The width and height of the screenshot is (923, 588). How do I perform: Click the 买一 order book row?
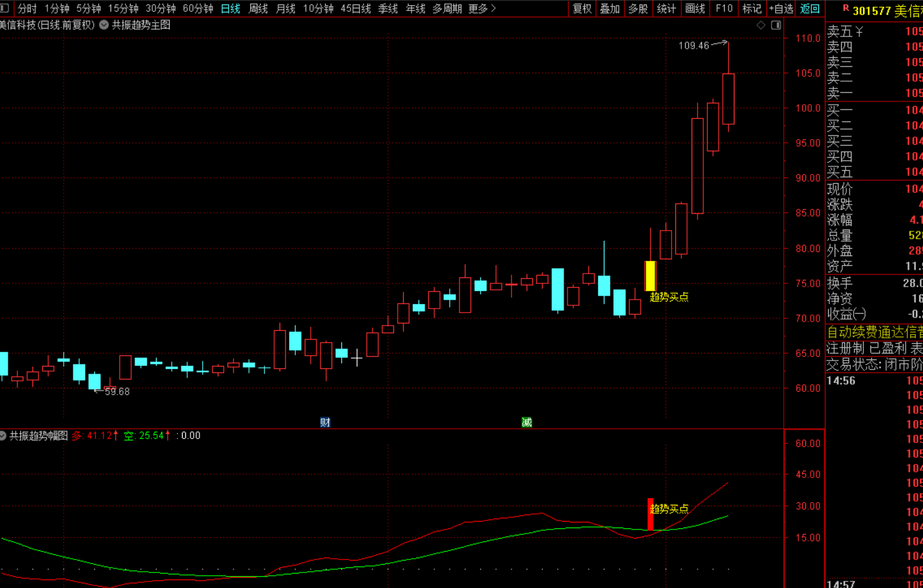[x=874, y=110]
